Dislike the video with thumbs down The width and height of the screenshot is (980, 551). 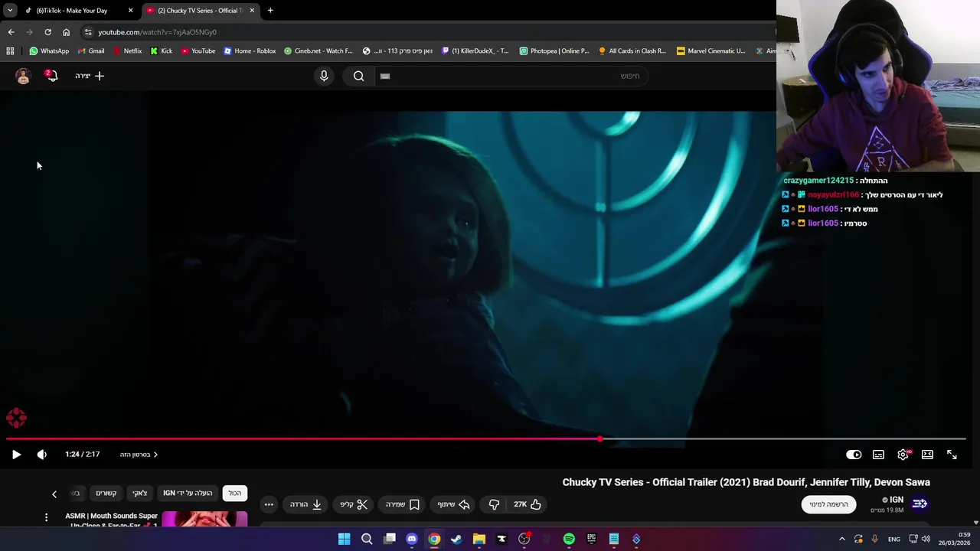coord(494,504)
